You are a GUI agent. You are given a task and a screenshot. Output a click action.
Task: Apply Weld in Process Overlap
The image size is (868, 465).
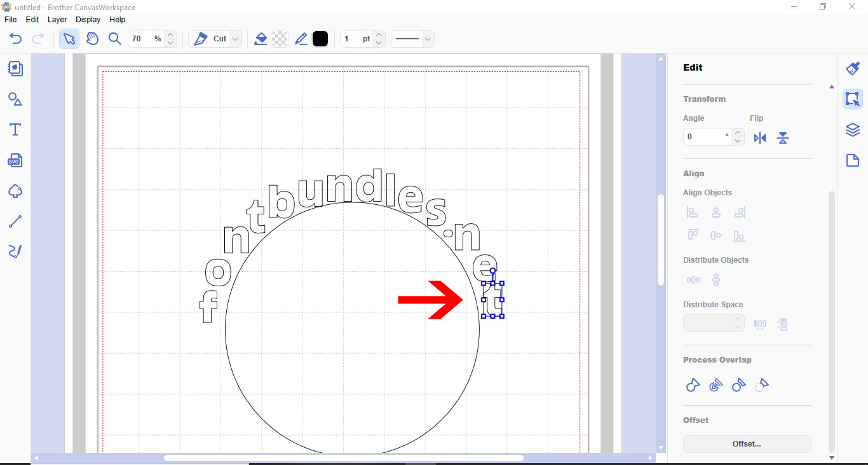coord(693,385)
